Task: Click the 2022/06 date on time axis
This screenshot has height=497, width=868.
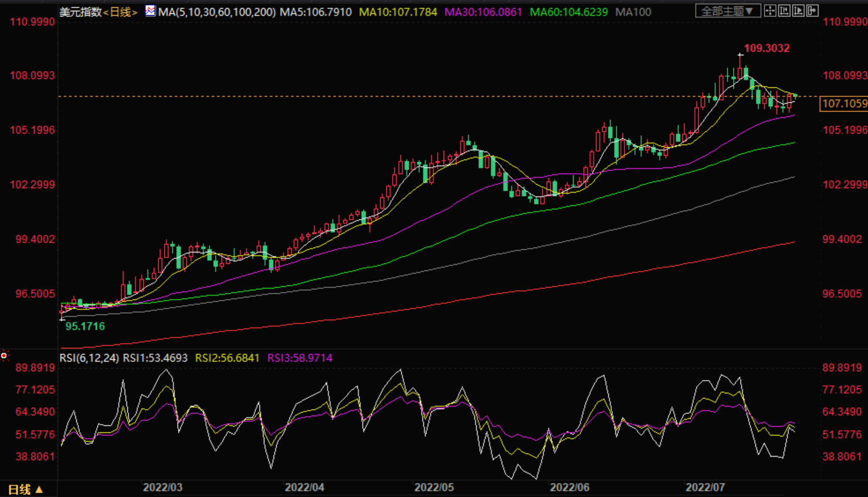Action: click(x=569, y=488)
